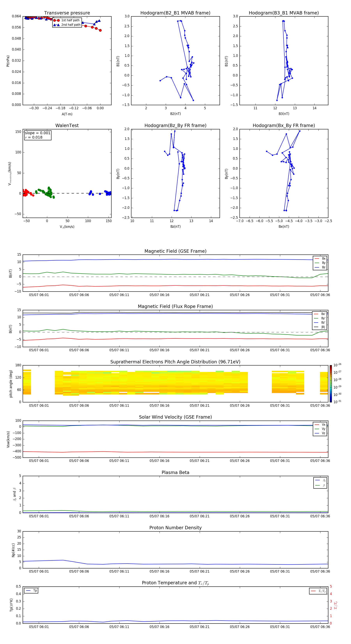The height and width of the screenshot is (644, 351).
Task: Click the 'WalenTest' plot title
Action: (67, 125)
